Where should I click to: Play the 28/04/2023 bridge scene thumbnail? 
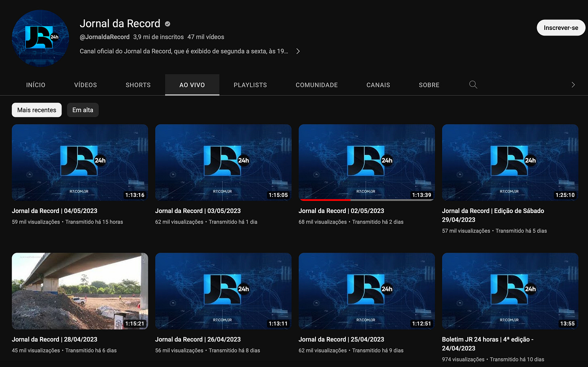[80, 291]
